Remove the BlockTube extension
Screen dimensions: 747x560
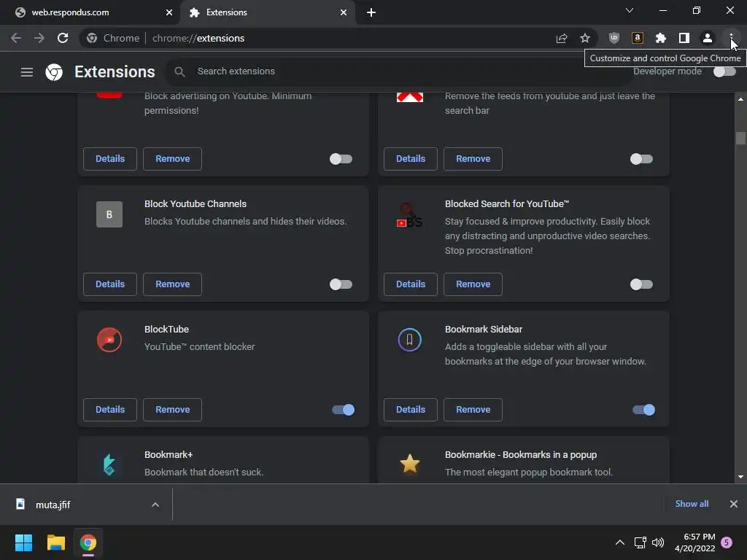(x=172, y=410)
